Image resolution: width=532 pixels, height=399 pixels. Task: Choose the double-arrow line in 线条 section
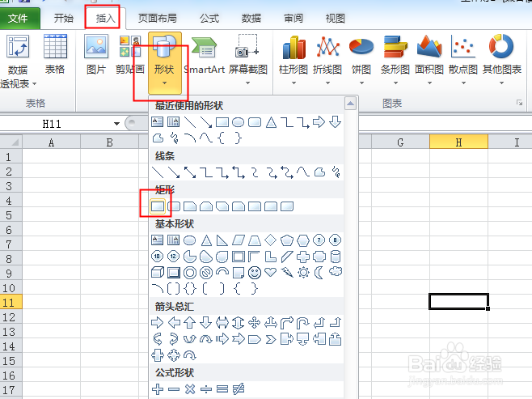[x=190, y=172]
